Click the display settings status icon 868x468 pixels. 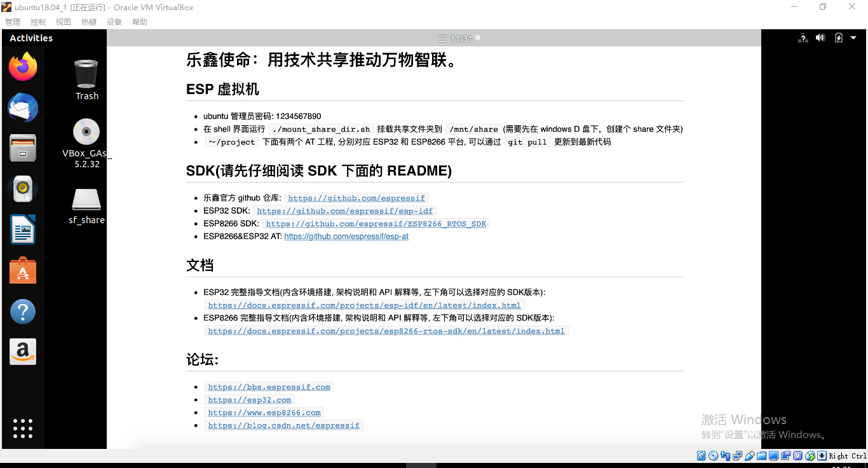click(773, 456)
